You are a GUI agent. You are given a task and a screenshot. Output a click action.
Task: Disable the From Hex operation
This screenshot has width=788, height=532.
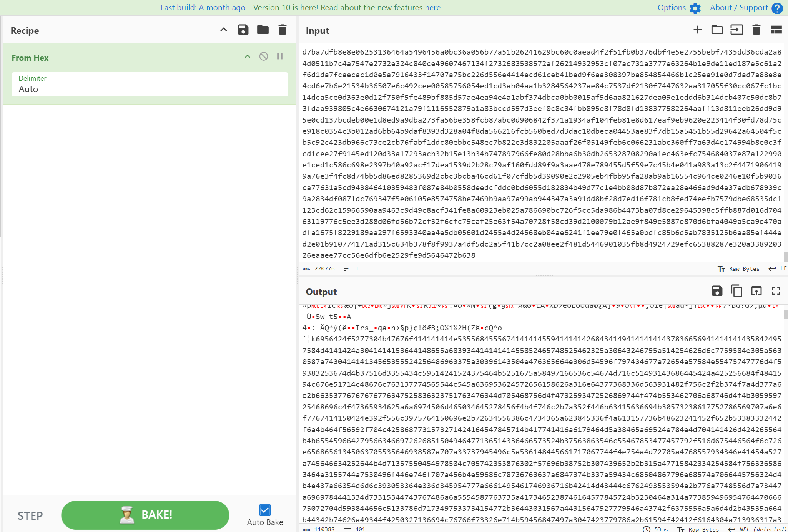263,57
